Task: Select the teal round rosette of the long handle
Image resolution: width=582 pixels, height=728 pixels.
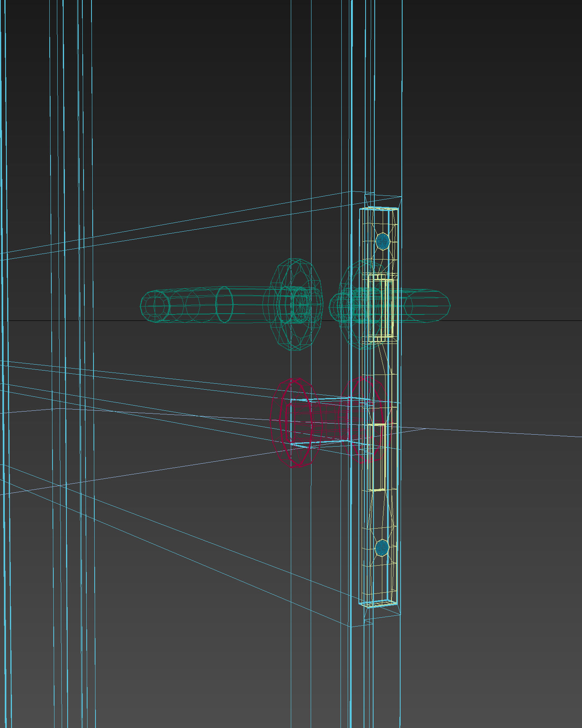Action: [x=296, y=304]
